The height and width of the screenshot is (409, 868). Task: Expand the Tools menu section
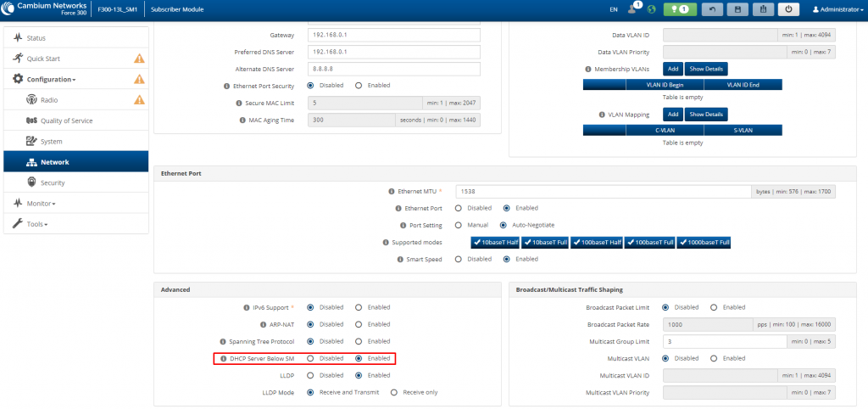coord(36,224)
